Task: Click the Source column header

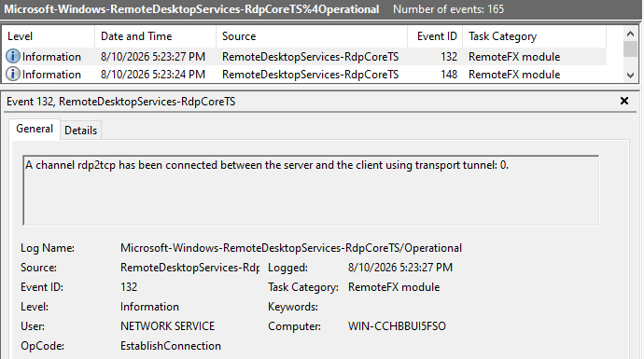Action: tap(312, 36)
